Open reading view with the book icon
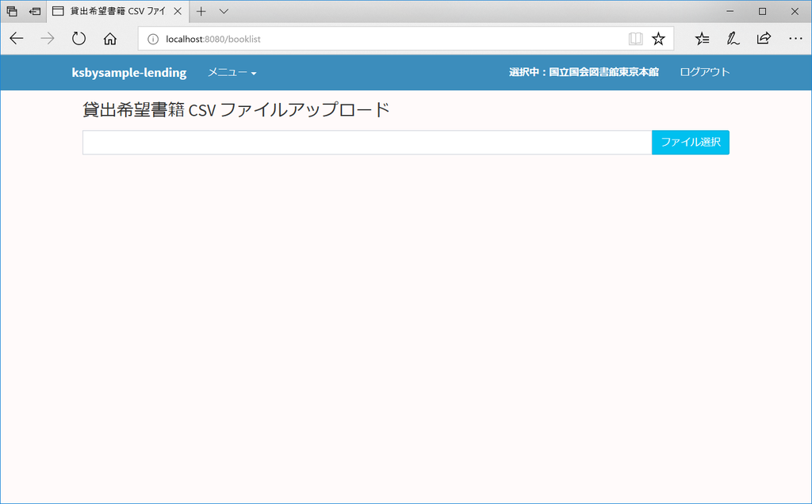 click(635, 38)
